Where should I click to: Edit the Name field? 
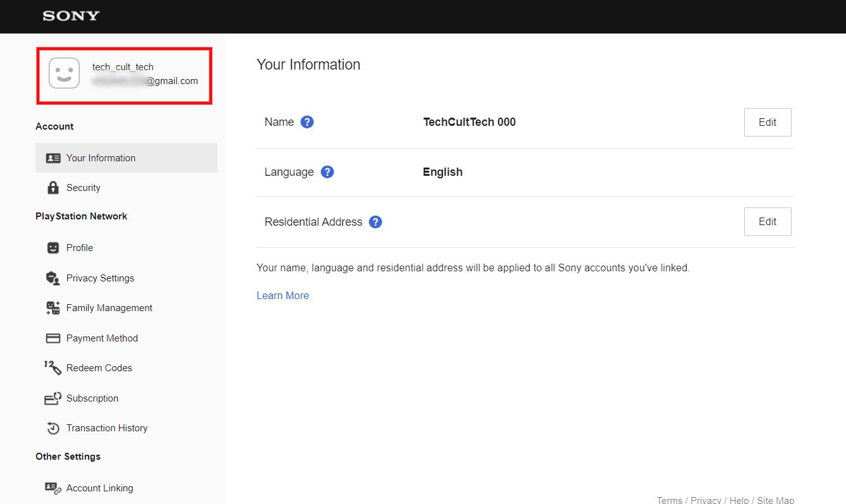768,123
